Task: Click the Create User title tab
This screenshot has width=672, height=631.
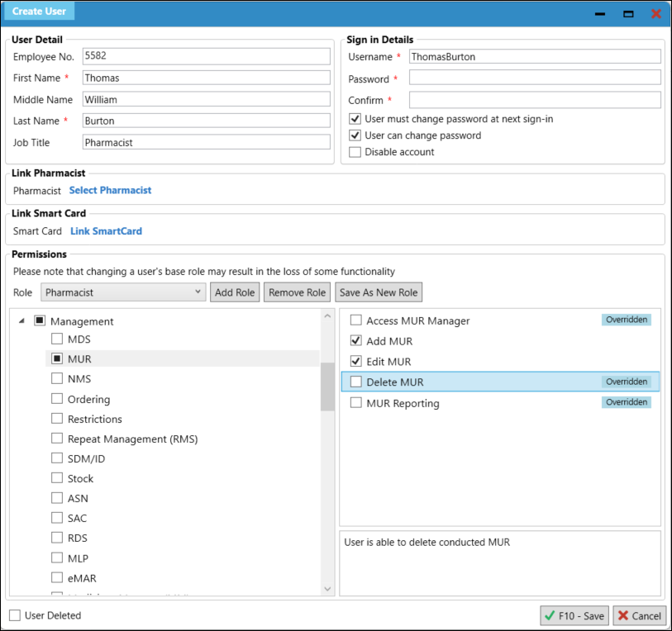Action: (39, 11)
